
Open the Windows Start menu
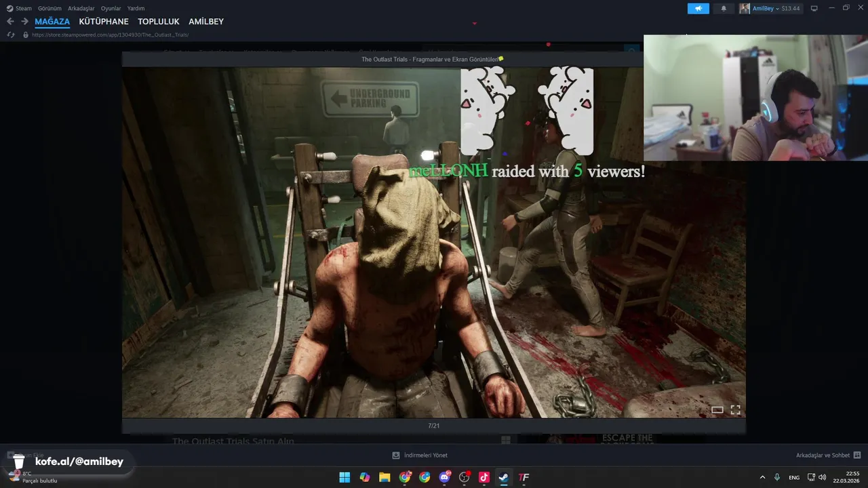click(344, 477)
